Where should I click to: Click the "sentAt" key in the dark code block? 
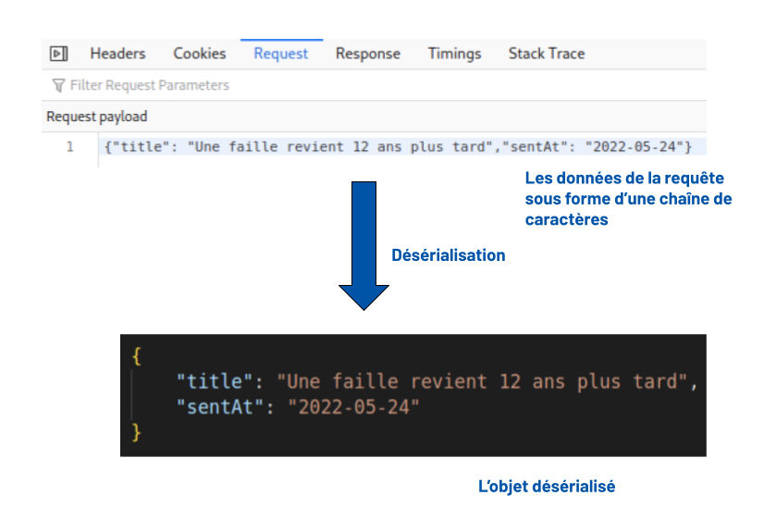click(x=220, y=407)
